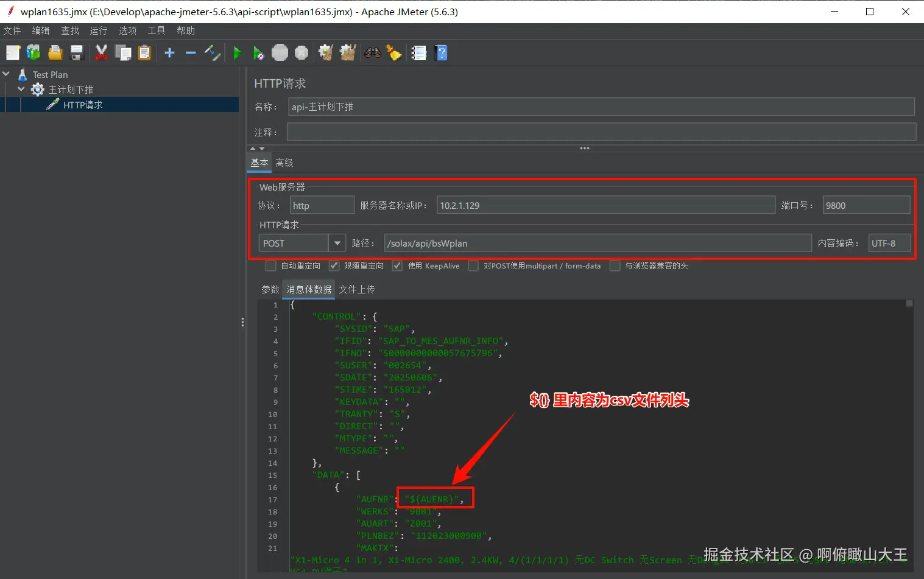The image size is (924, 579).
Task: Reset the search with the broom icon
Action: (x=394, y=53)
